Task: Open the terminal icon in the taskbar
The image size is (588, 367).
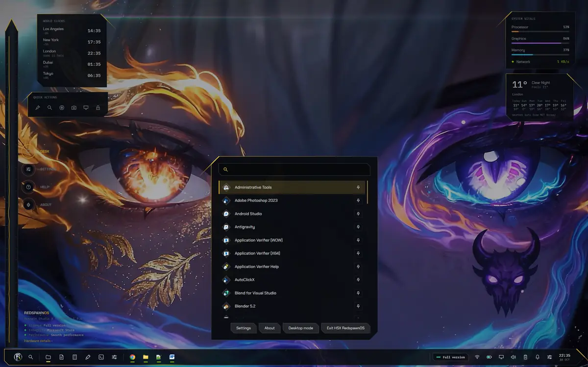Action: coord(101,357)
